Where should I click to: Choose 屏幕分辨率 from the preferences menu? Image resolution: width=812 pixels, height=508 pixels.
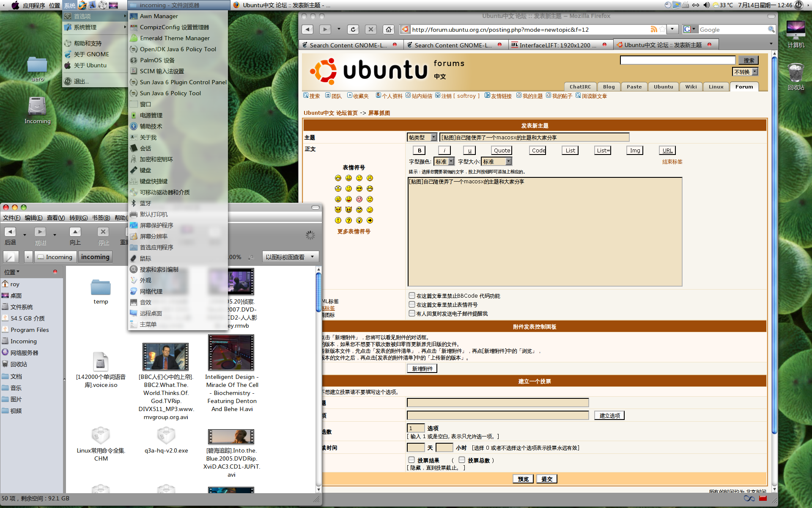[x=154, y=236]
